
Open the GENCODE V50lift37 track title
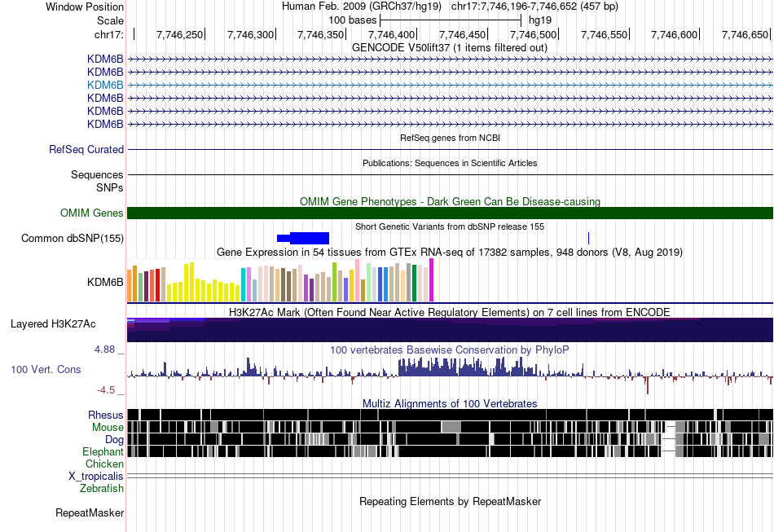pyautogui.click(x=449, y=48)
